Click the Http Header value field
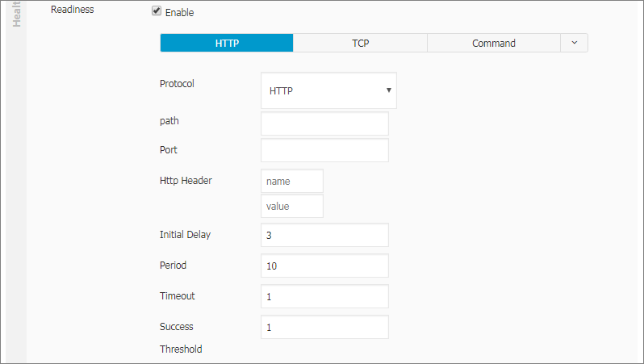644x364 pixels. (x=292, y=207)
